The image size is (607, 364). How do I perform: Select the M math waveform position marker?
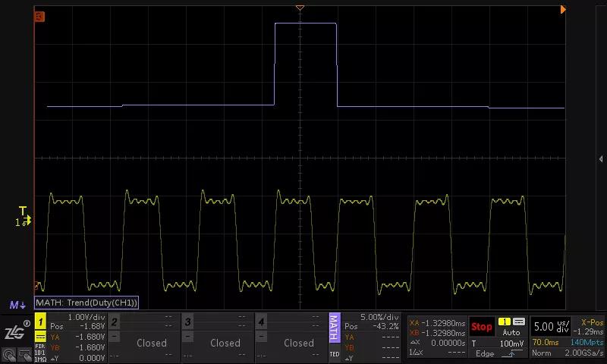click(x=15, y=305)
